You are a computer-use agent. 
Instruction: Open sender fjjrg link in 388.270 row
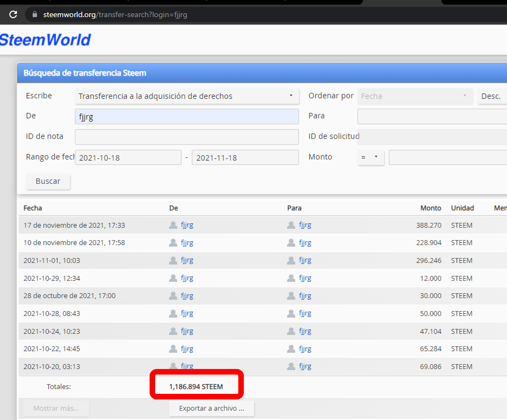click(x=187, y=225)
